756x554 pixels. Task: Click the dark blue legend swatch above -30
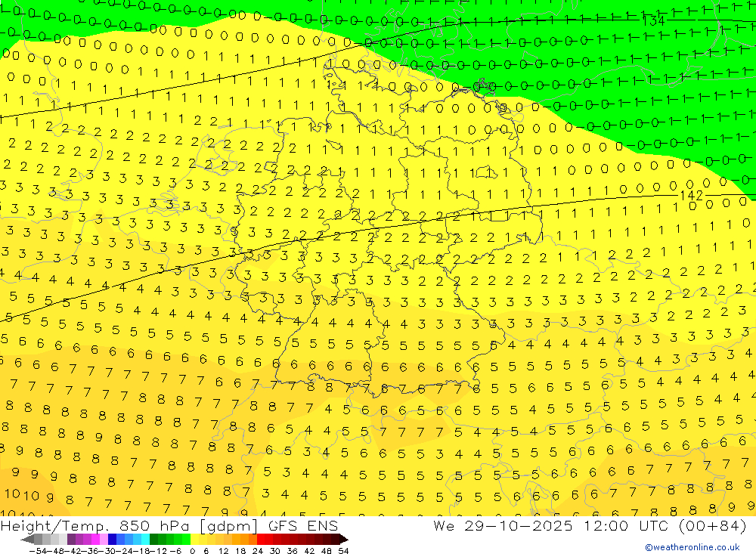(112, 540)
